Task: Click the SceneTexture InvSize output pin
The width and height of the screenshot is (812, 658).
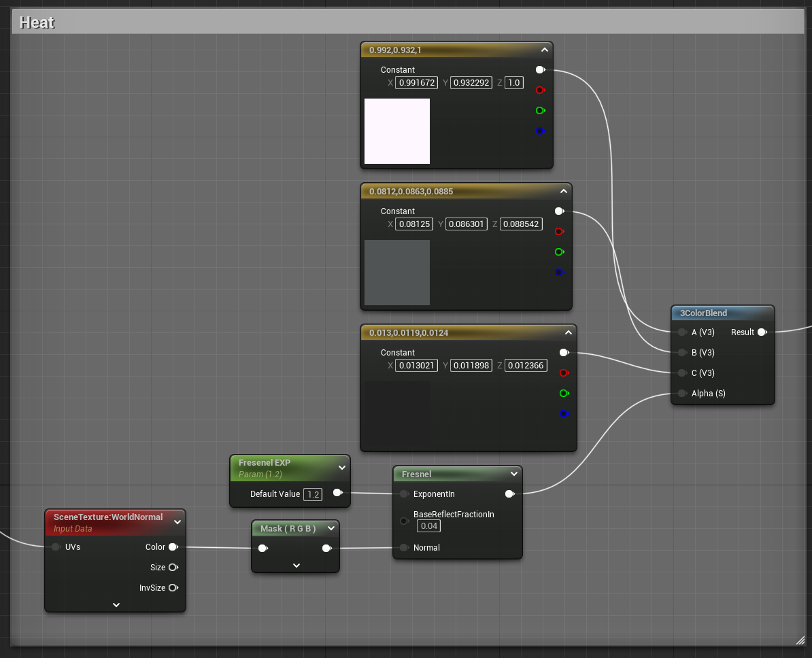Action: (x=173, y=587)
